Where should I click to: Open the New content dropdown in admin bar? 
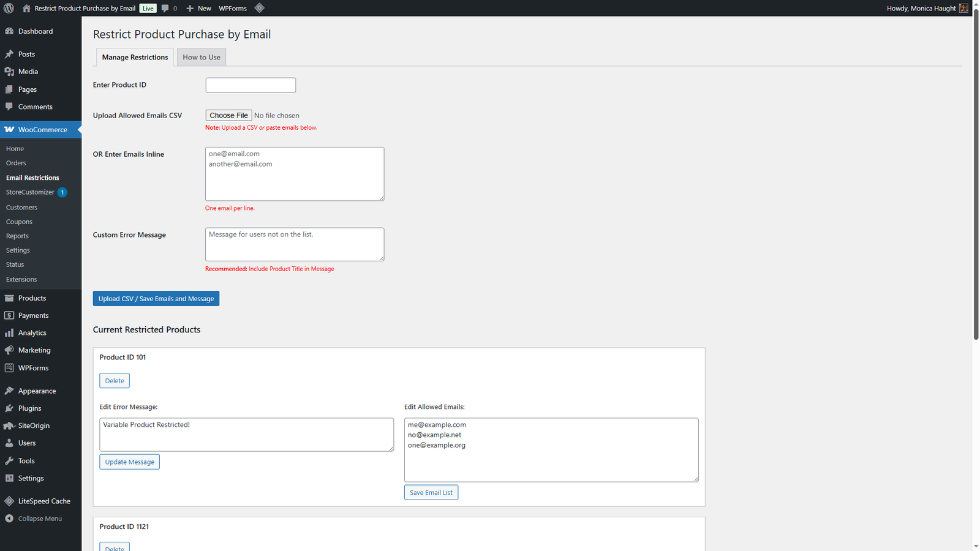198,8
